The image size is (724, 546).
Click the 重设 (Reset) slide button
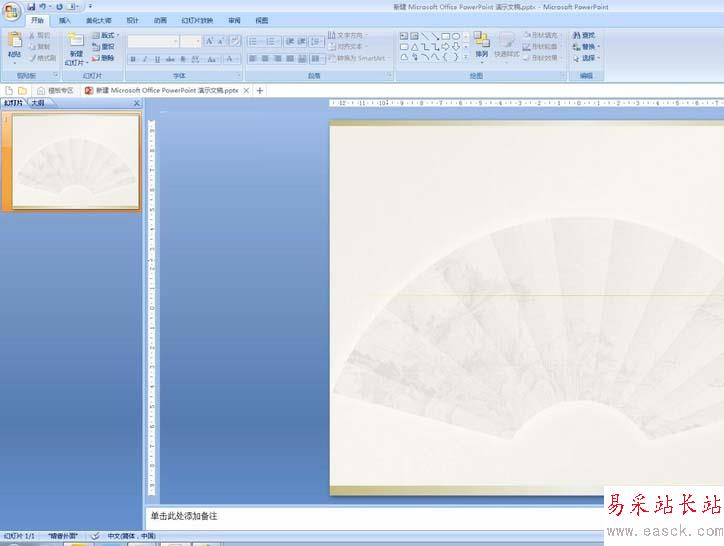click(x=103, y=47)
